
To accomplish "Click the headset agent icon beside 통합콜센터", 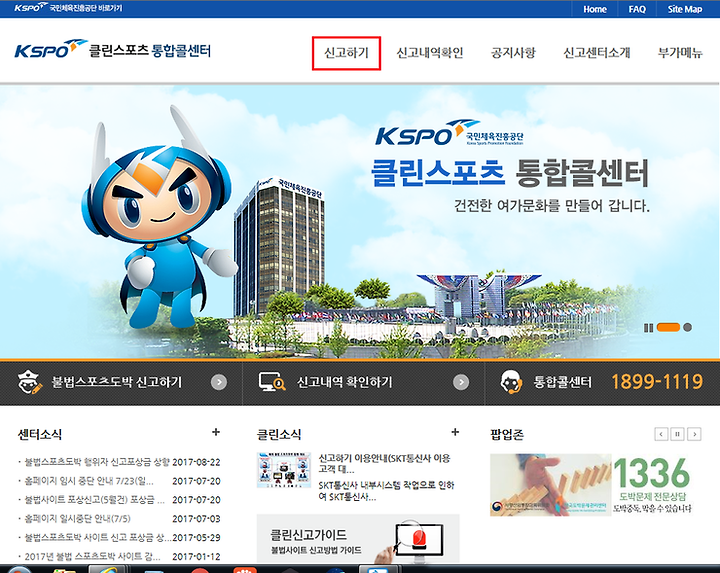I will 511,382.
